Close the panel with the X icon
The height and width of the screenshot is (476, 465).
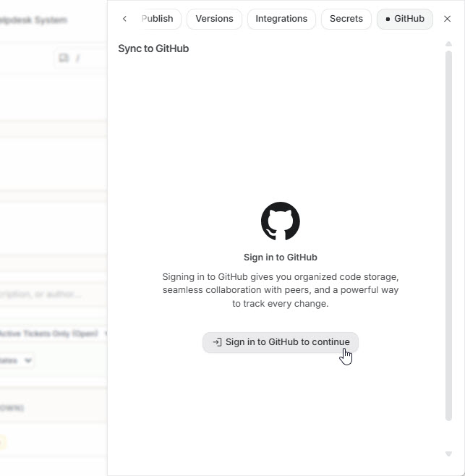coord(447,19)
